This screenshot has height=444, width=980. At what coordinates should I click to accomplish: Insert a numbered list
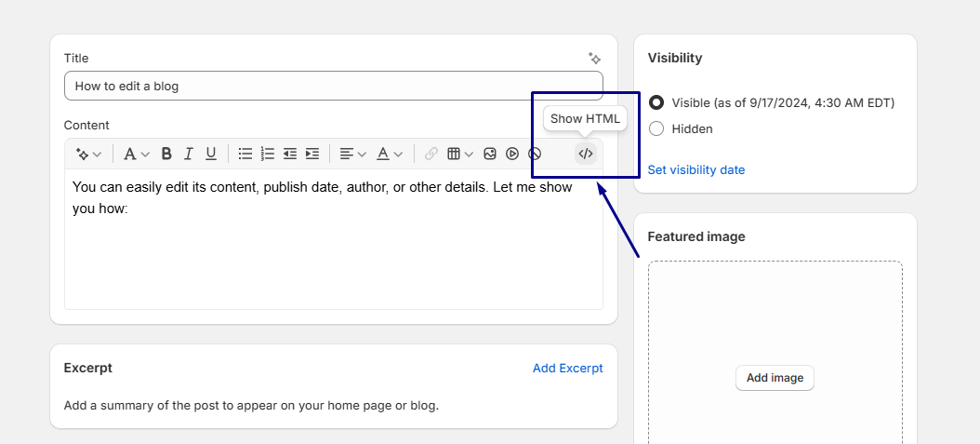pos(268,154)
